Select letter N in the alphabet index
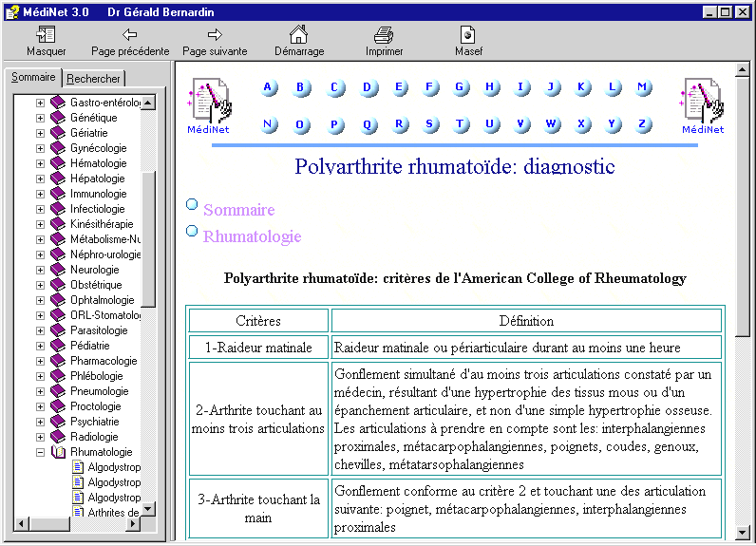This screenshot has height=546, width=756. (x=269, y=124)
